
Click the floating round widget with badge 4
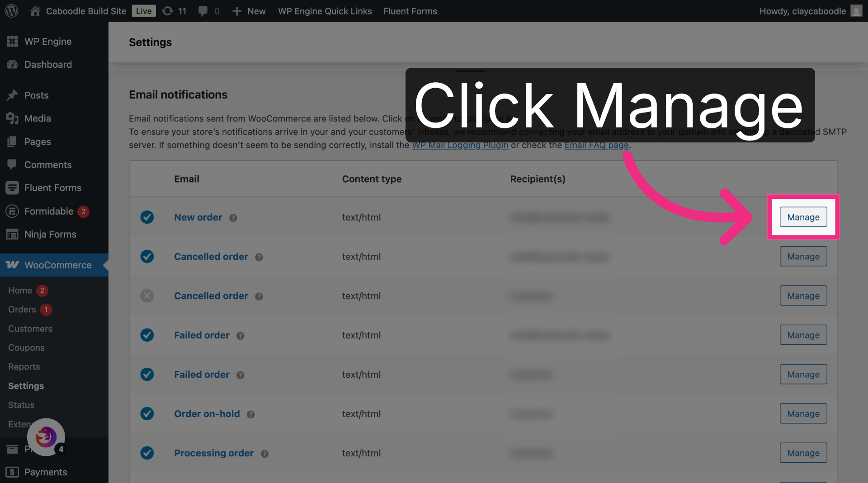click(46, 437)
